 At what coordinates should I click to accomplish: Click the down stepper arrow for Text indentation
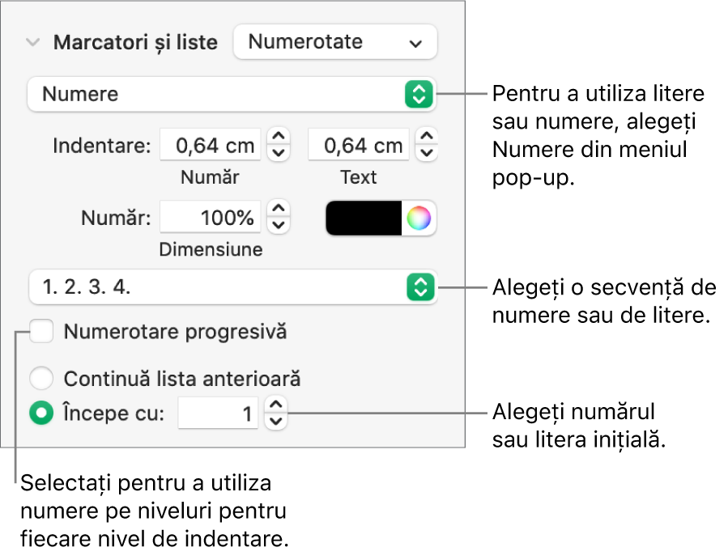(x=427, y=151)
